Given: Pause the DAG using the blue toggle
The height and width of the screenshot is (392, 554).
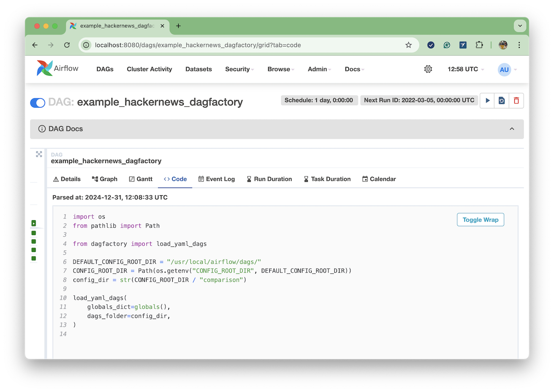Looking at the screenshot, I should click(38, 103).
